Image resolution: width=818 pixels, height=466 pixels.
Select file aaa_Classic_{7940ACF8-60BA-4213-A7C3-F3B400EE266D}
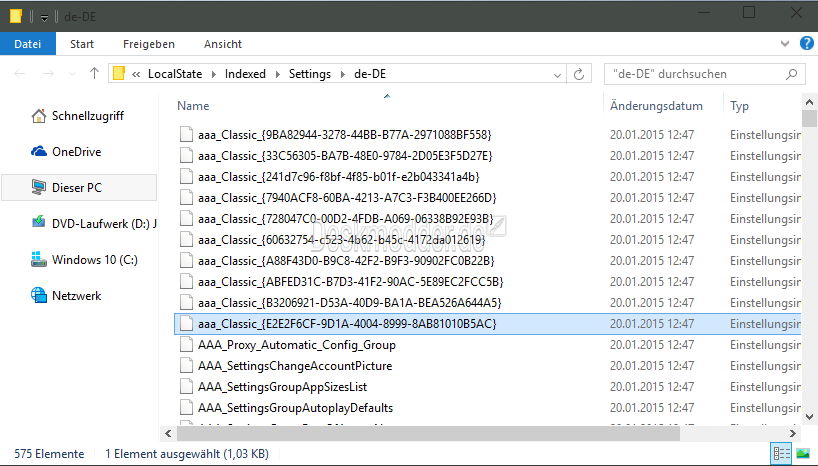click(x=347, y=198)
